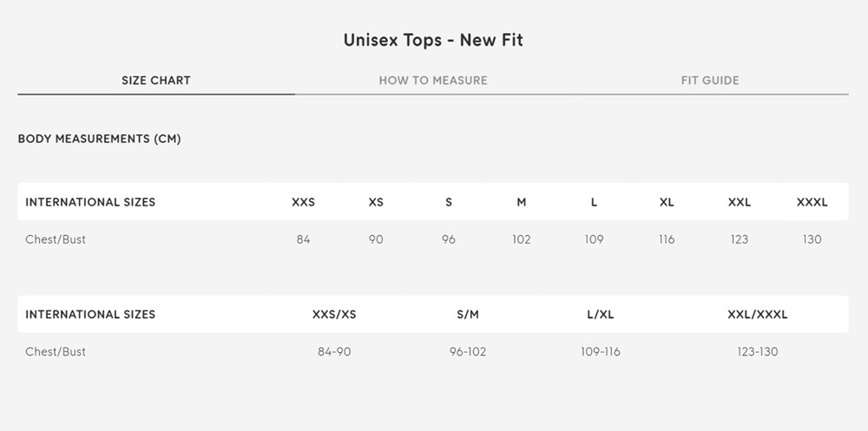Open the How To Measure tab

(x=433, y=81)
